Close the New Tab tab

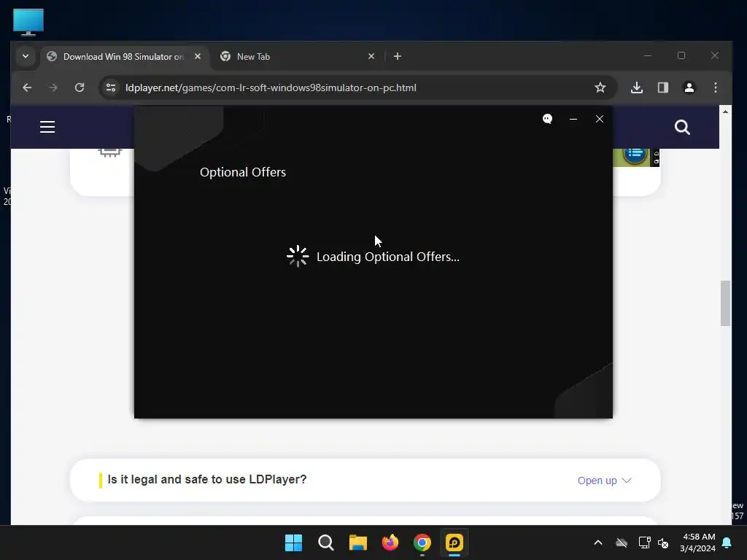click(x=371, y=56)
